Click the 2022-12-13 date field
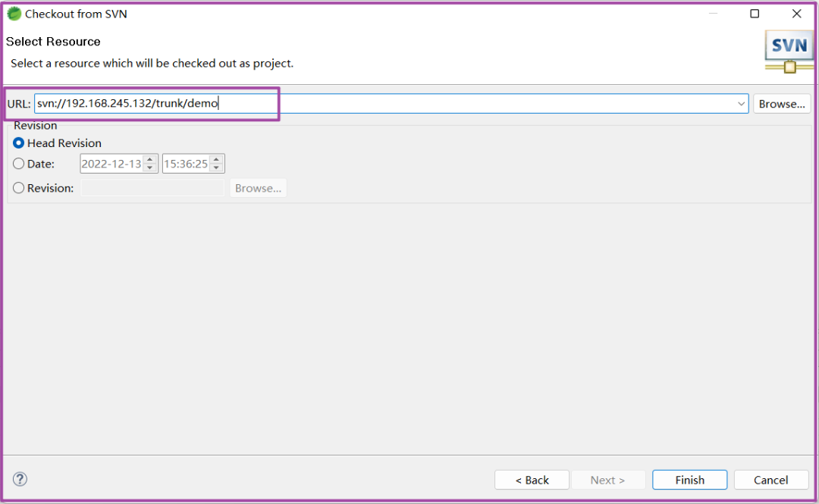Screen dimensions: 819x504 pos(111,164)
